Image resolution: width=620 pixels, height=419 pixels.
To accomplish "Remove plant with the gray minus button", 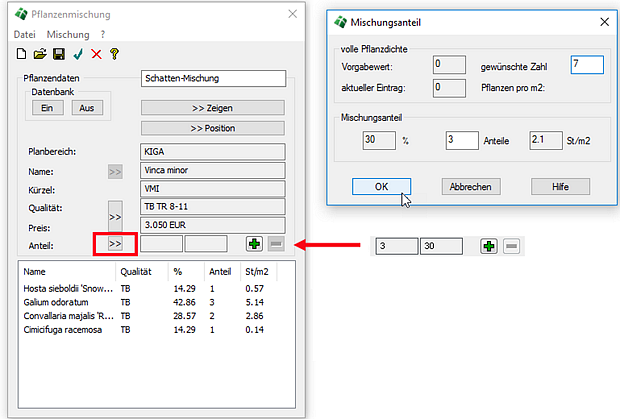I will [x=276, y=243].
